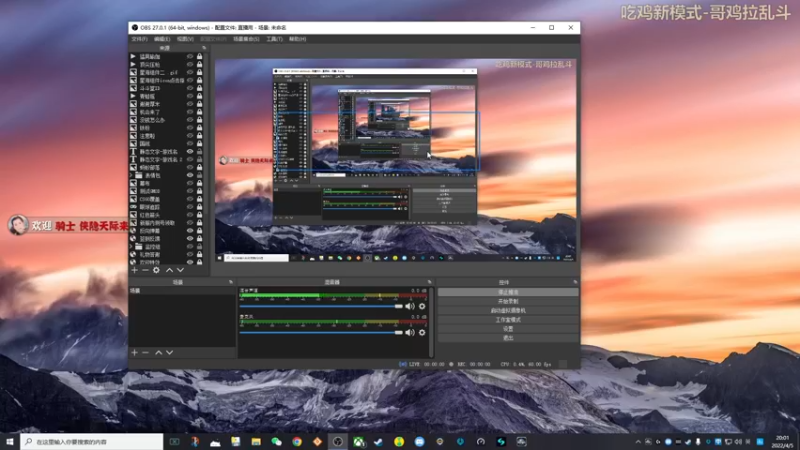Add a new source with the plus icon
Viewport: 800px width, 450px height.
134,270
